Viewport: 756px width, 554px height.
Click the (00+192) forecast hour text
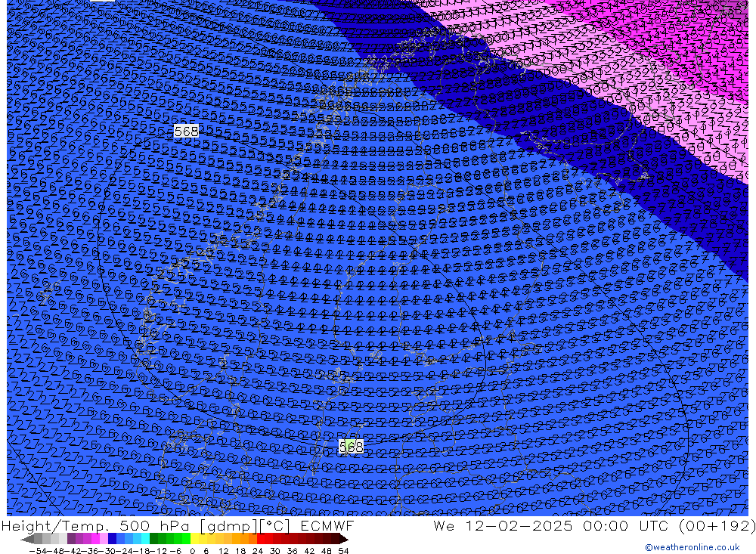[x=717, y=525]
